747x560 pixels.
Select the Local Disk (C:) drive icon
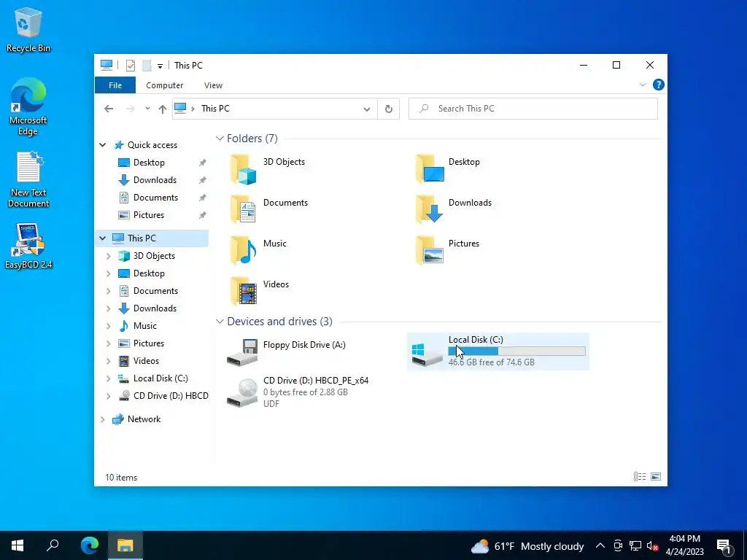[x=427, y=354]
